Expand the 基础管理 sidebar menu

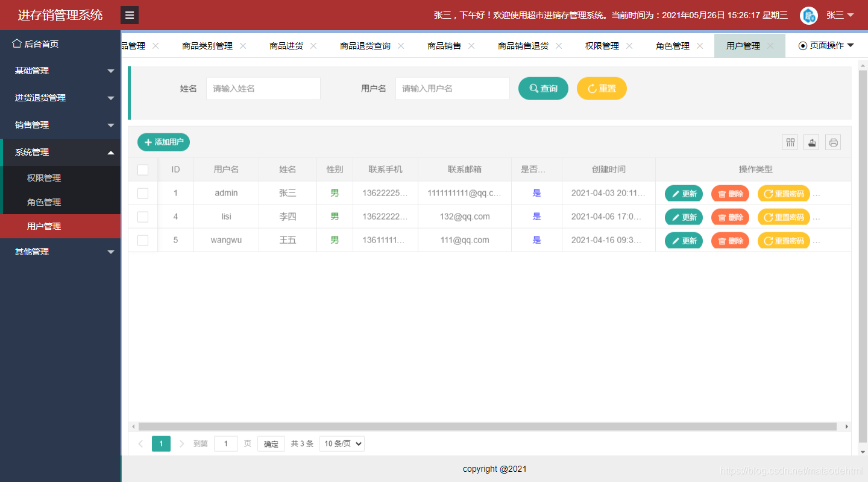(60, 71)
